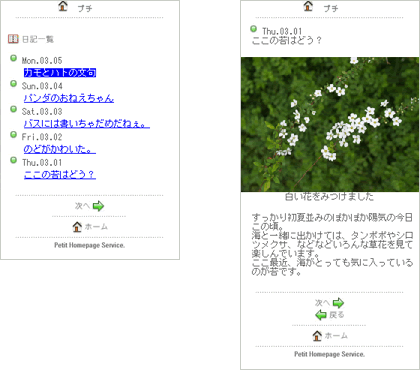Screen dimensions: 420x370
Task: Open the のどがかわいた。 diary entry
Action: coord(60,149)
